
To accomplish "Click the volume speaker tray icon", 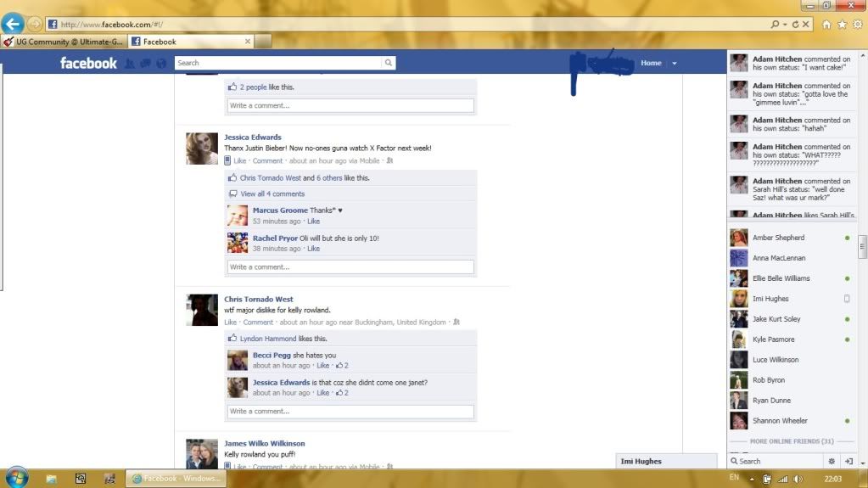I will (x=798, y=480).
